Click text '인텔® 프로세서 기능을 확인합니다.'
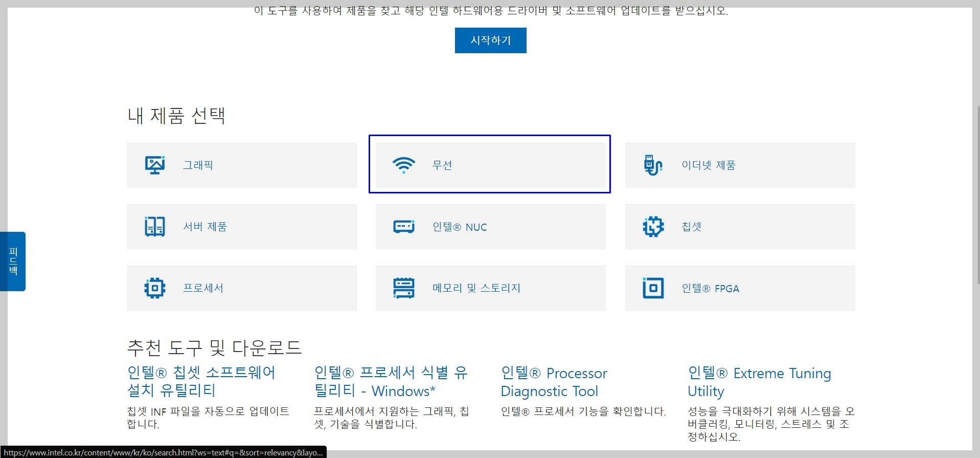The height and width of the screenshot is (458, 980). [583, 411]
